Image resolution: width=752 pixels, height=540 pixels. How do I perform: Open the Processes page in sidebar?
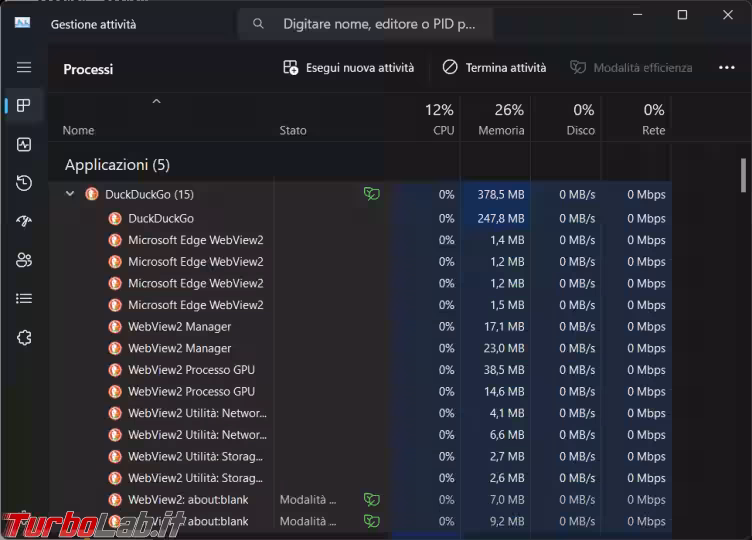[24, 106]
